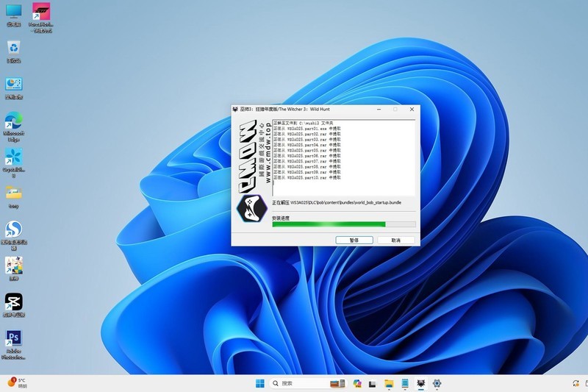Open the blue document app in taskbar
Viewport: 588px width, 392px height.
point(405,383)
